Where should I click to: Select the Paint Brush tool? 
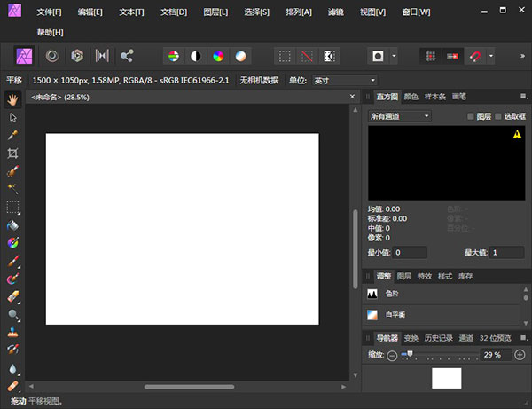(13, 262)
